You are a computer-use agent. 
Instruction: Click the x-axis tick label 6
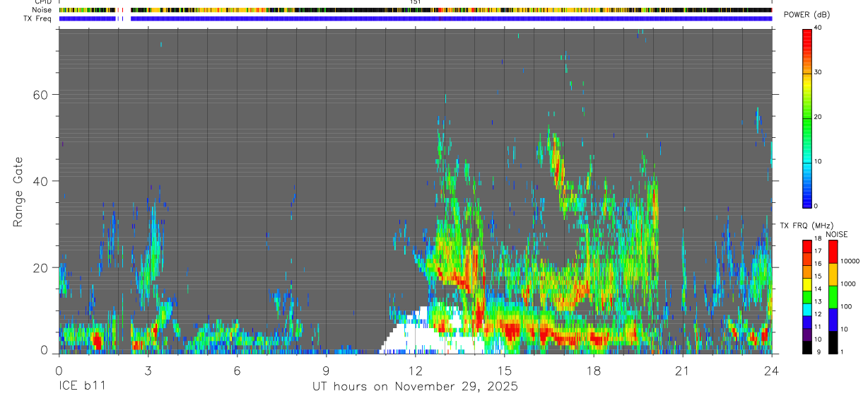coord(237,371)
